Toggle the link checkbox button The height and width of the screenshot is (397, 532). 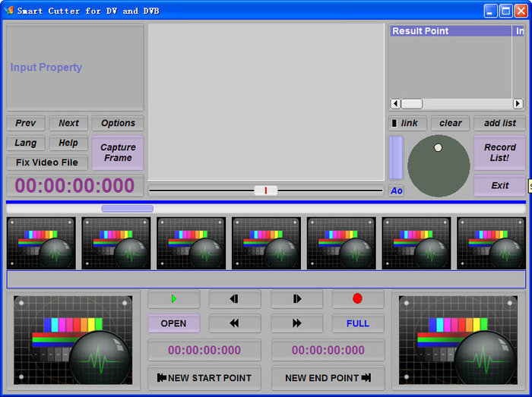[407, 123]
